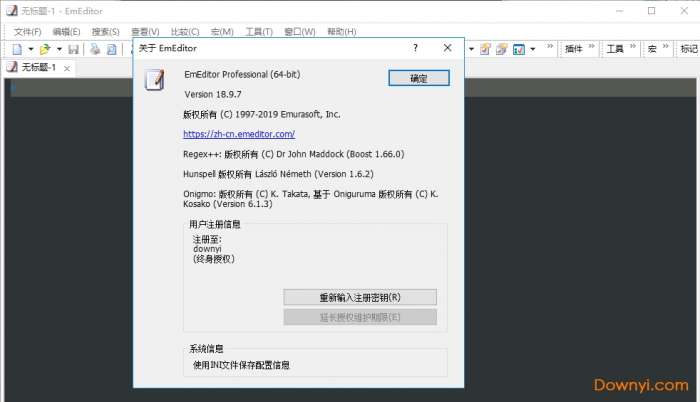Image resolution: width=700 pixels, height=402 pixels.
Task: Maximize the EmEditor main window
Action: point(652,11)
